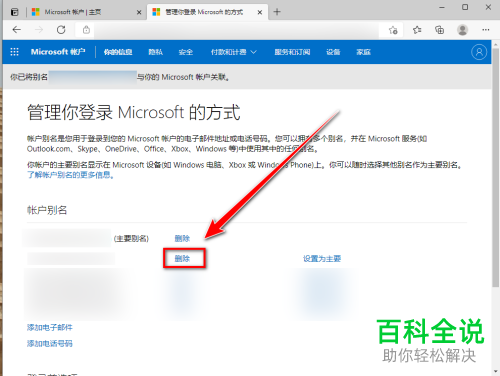Close the Microsoft 帐户 | 主页 tab
This screenshot has width=500, height=376.
click(x=139, y=12)
